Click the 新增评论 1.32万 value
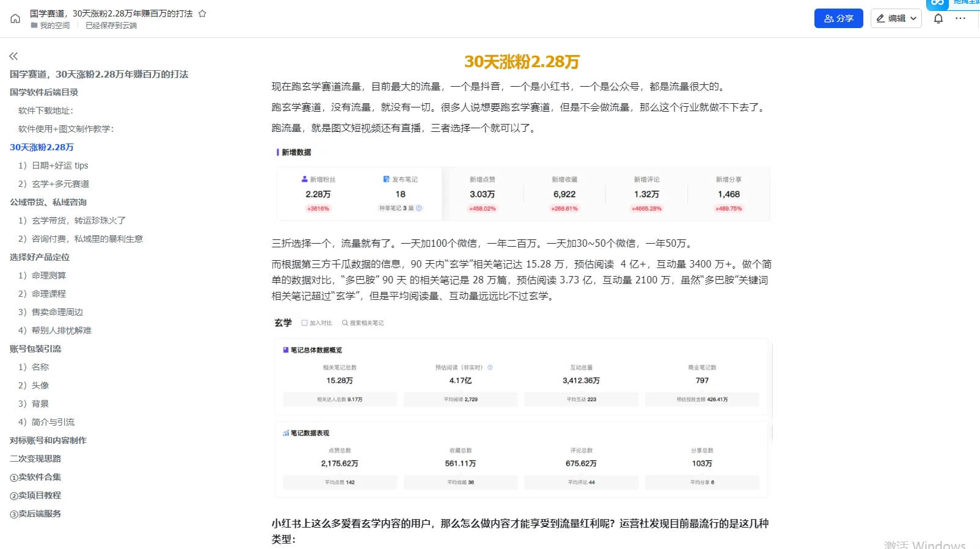The height and width of the screenshot is (549, 980). click(x=646, y=194)
